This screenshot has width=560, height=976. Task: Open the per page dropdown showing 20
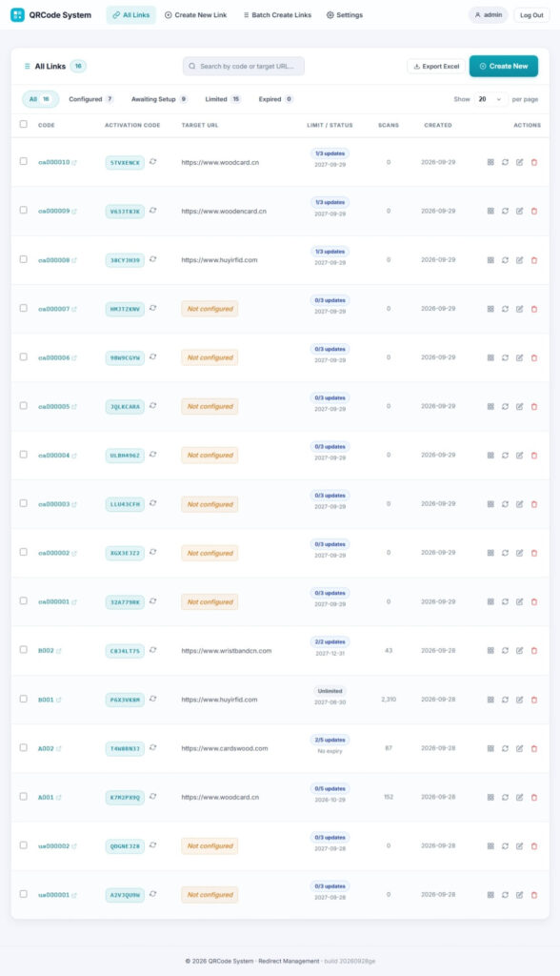490,99
